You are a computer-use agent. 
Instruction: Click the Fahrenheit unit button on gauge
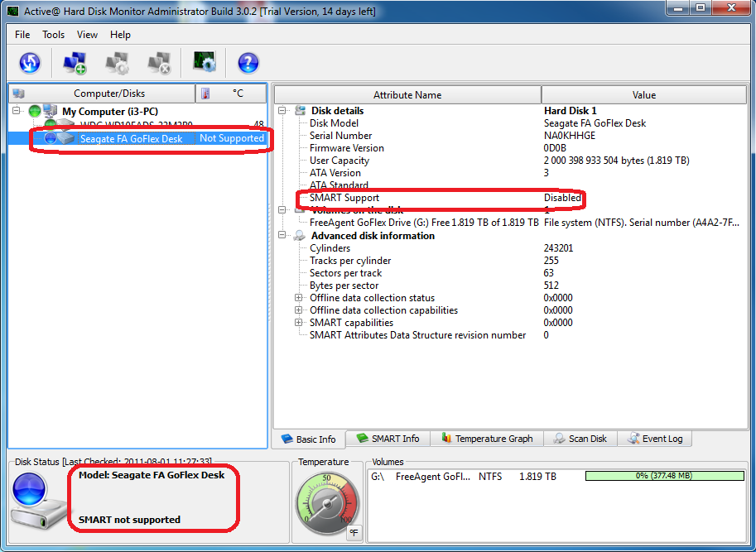pos(354,532)
